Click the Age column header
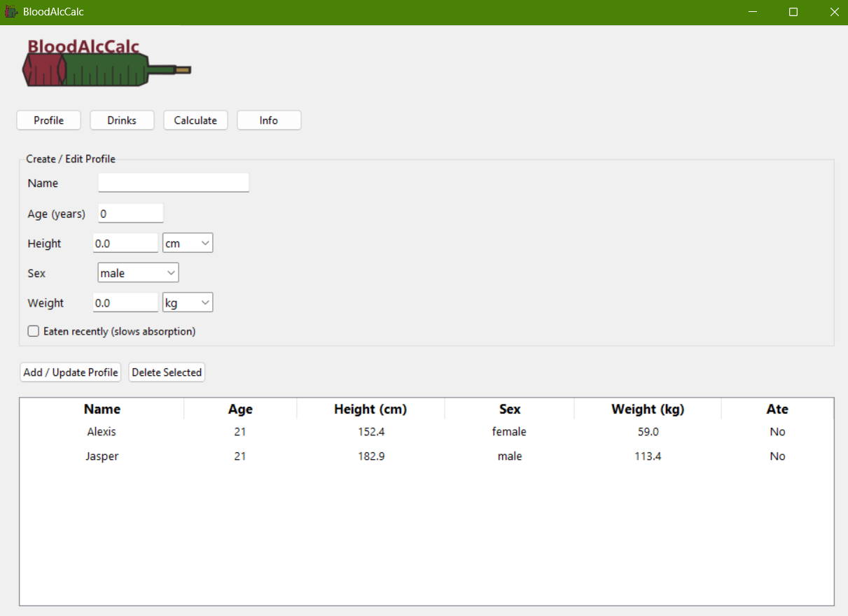Image resolution: width=848 pixels, height=616 pixels. (x=240, y=409)
